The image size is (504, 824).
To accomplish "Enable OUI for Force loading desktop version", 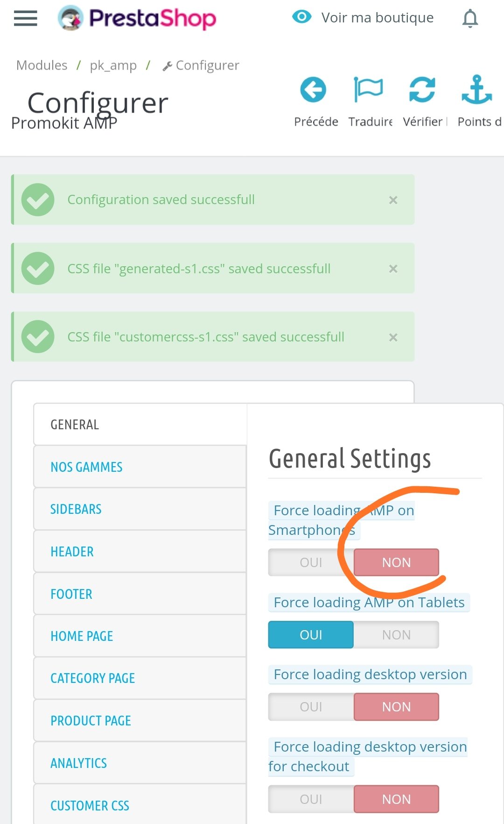I will (311, 707).
